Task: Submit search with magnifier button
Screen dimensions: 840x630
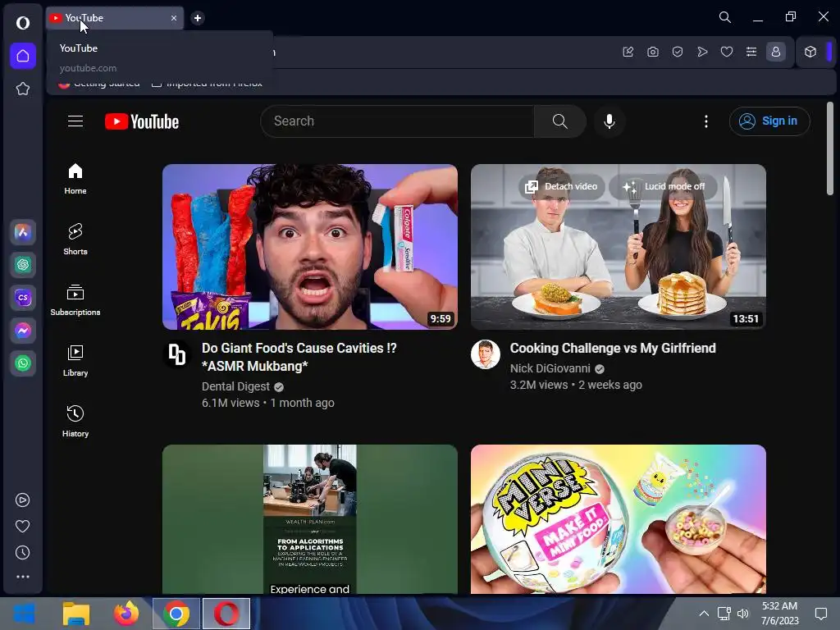Action: pos(559,121)
